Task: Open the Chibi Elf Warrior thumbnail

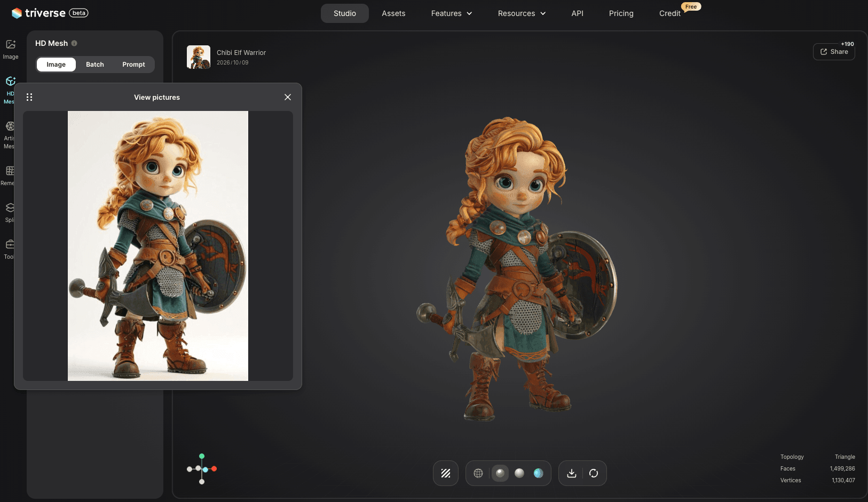Action: [199, 57]
